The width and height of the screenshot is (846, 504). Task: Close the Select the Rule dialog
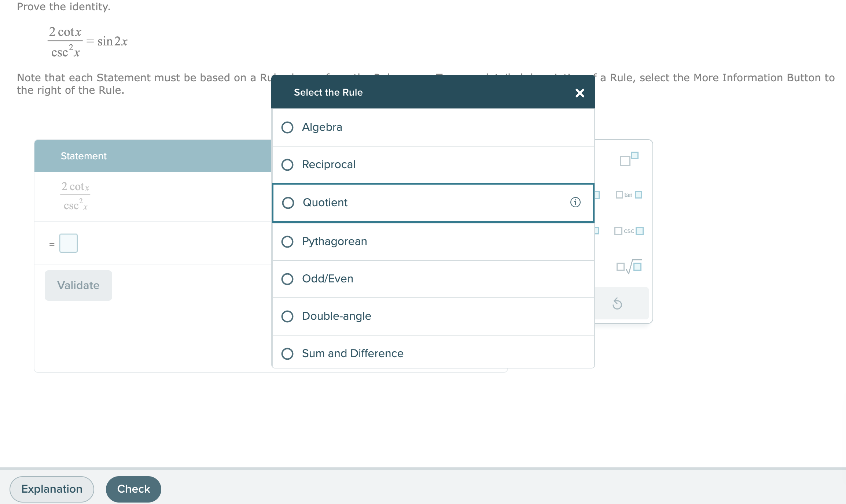click(x=580, y=93)
